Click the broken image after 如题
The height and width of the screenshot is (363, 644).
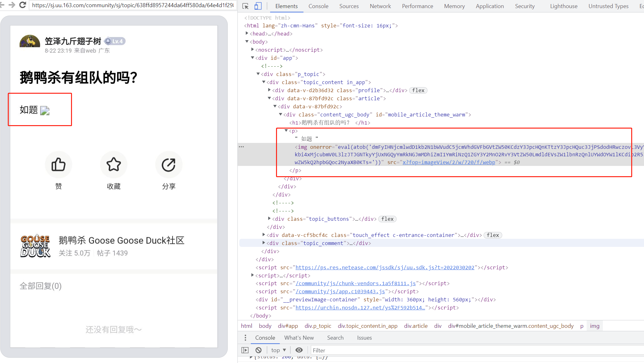click(x=45, y=111)
